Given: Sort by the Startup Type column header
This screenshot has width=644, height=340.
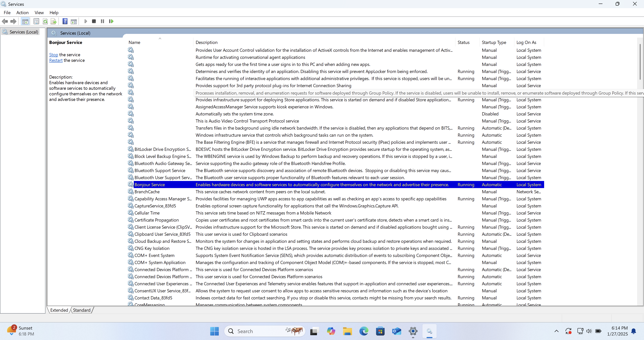Looking at the screenshot, I should (x=494, y=42).
